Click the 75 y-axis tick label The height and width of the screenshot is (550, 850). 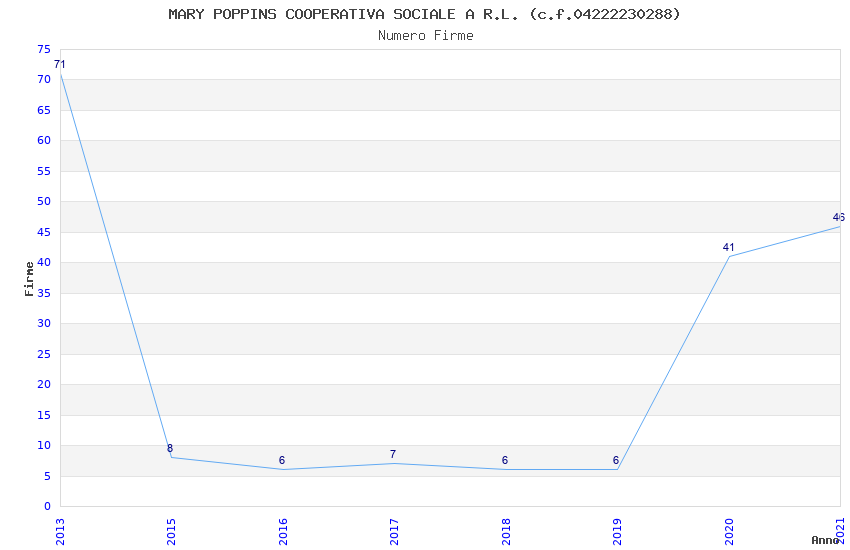click(44, 49)
